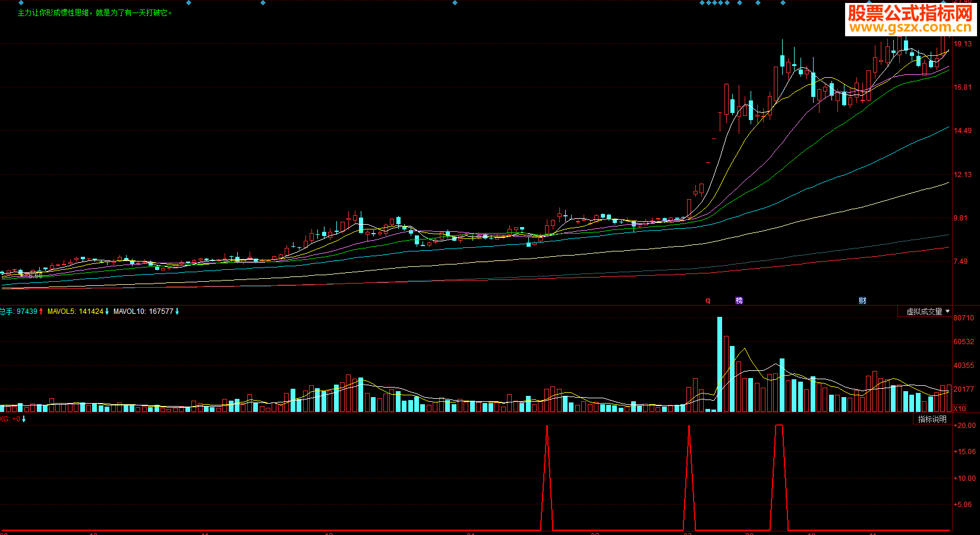This screenshot has height=535, width=980.
Task: Click the 20177 volume axis label
Action: (x=964, y=389)
